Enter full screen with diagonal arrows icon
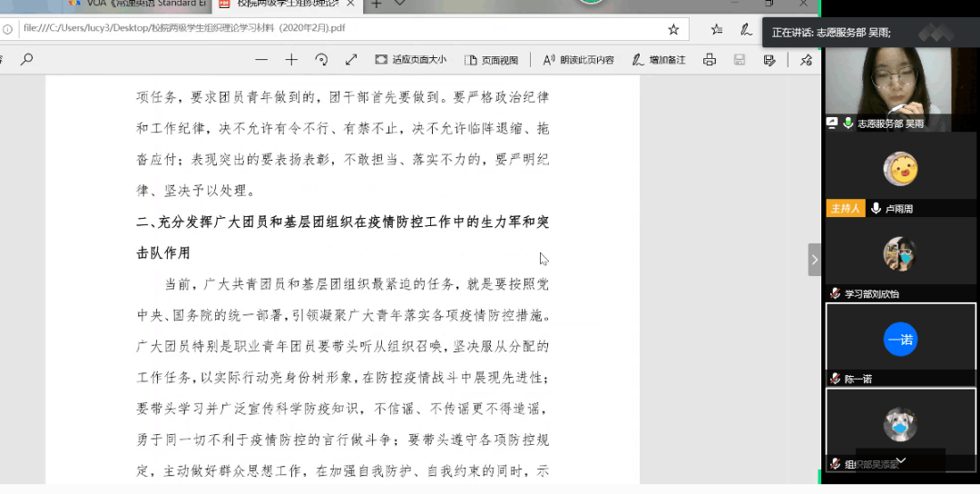Image resolution: width=980 pixels, height=494 pixels. coord(351,60)
